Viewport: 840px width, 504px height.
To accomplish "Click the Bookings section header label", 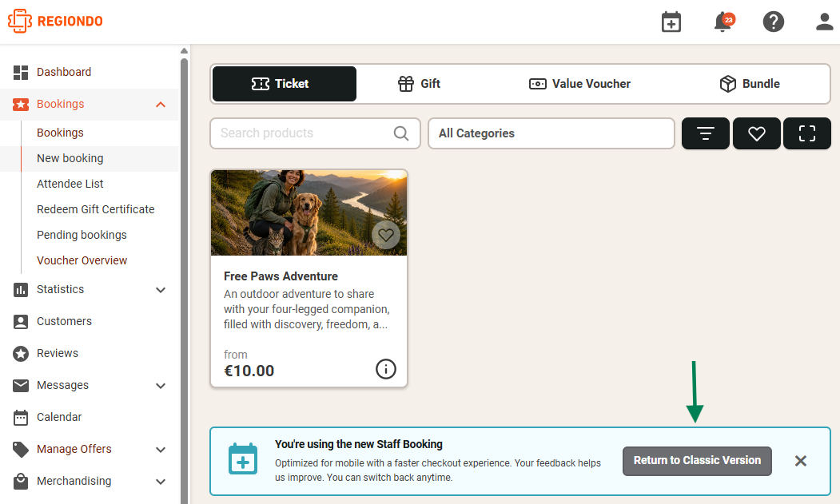I will point(60,104).
